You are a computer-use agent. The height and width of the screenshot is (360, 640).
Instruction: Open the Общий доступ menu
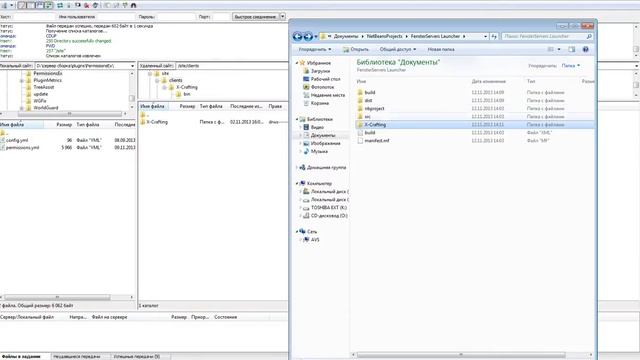pos(398,49)
